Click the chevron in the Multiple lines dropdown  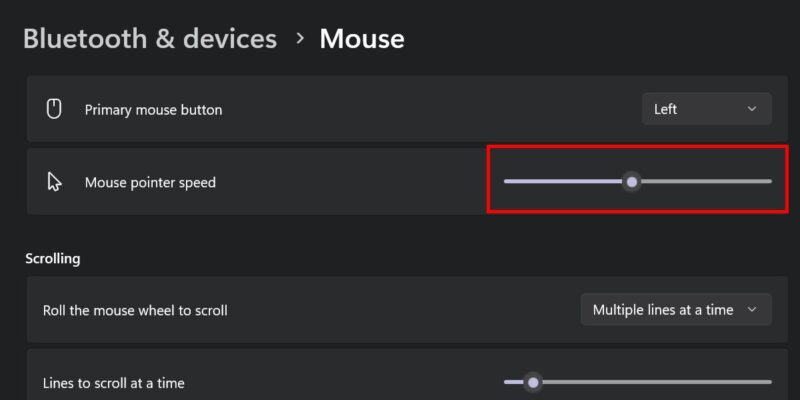[752, 310]
